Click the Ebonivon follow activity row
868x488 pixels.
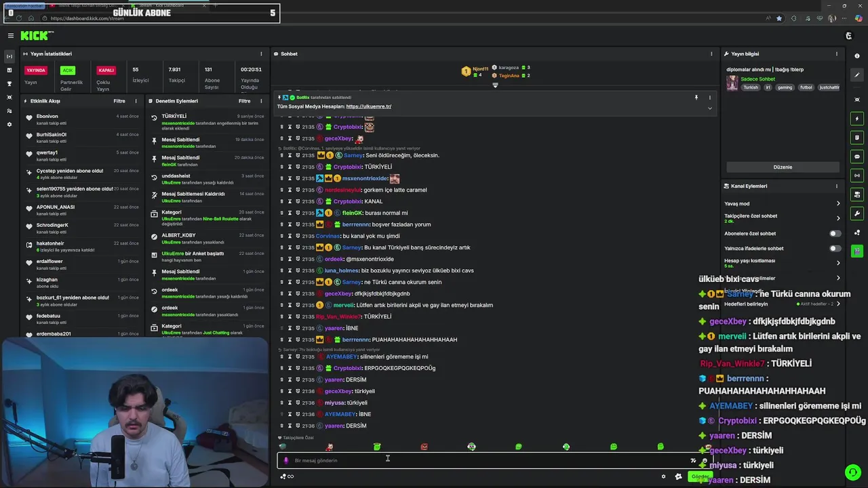(81, 119)
